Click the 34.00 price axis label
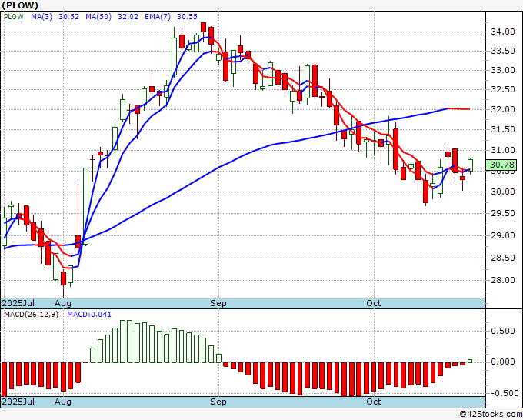 (x=503, y=32)
